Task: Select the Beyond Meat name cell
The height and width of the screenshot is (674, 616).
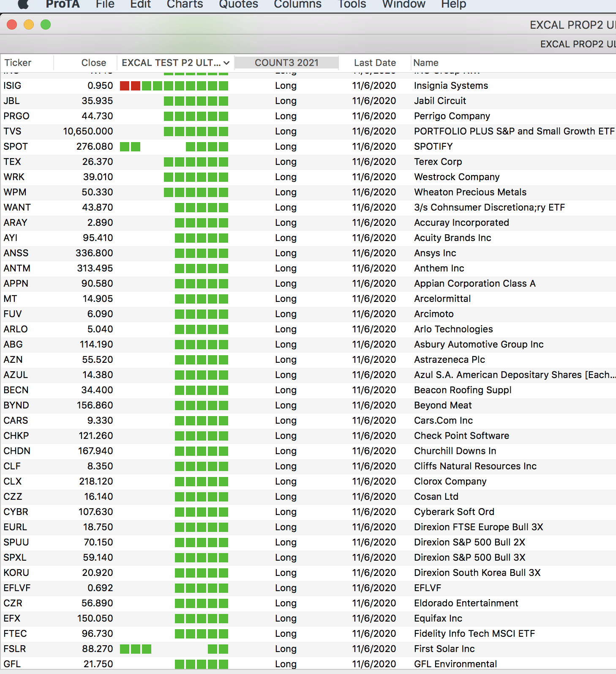Action: point(443,405)
